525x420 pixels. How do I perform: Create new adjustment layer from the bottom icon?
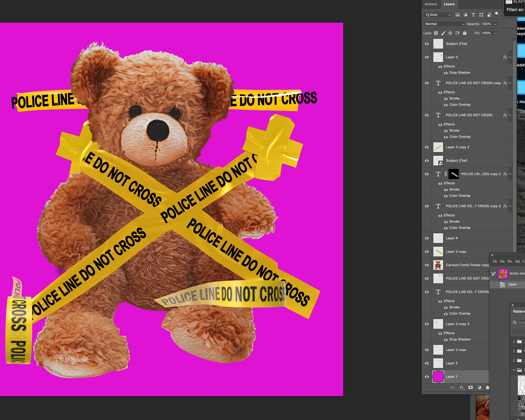(479, 387)
